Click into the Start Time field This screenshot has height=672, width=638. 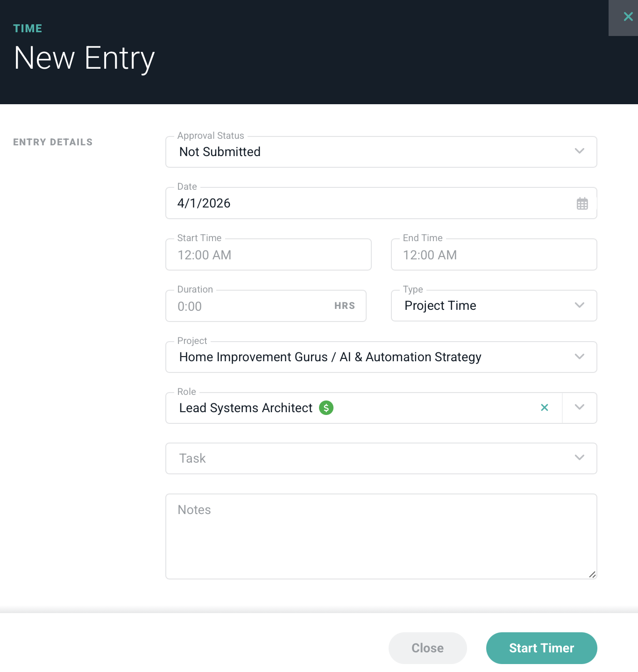(268, 255)
